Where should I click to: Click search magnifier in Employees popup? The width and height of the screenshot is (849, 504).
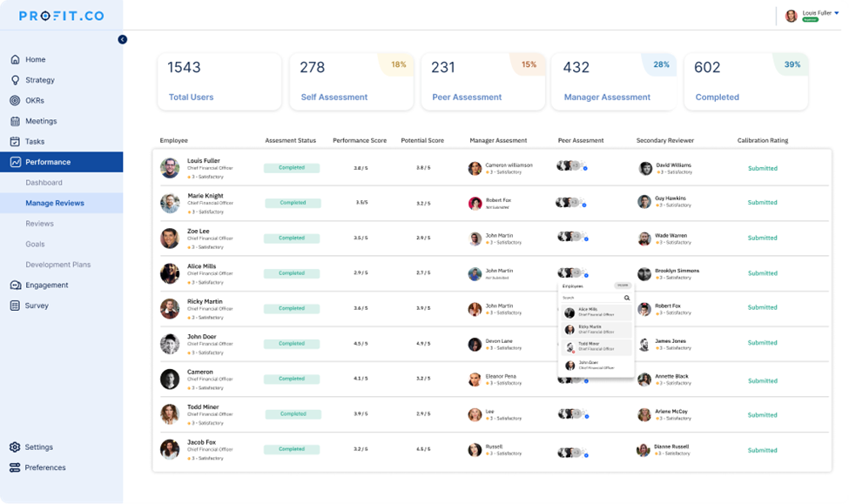[x=626, y=298]
